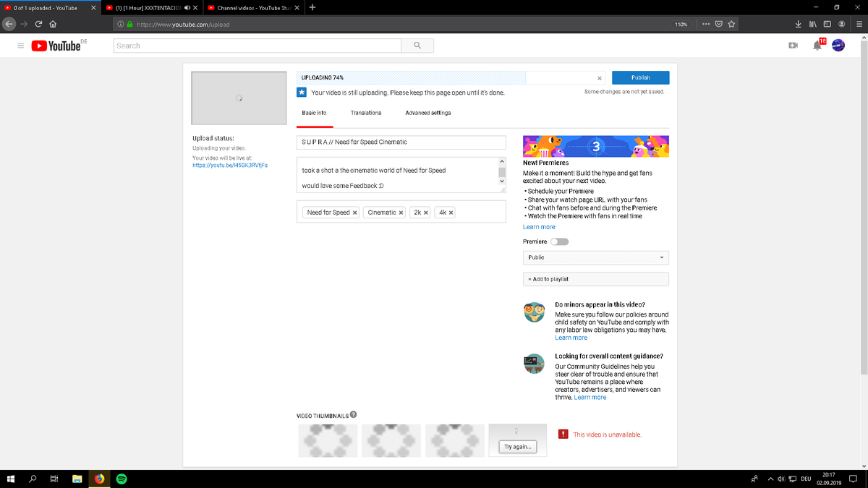Viewport: 868px width, 488px height.
Task: Open the Windows Start menu
Action: (11, 479)
